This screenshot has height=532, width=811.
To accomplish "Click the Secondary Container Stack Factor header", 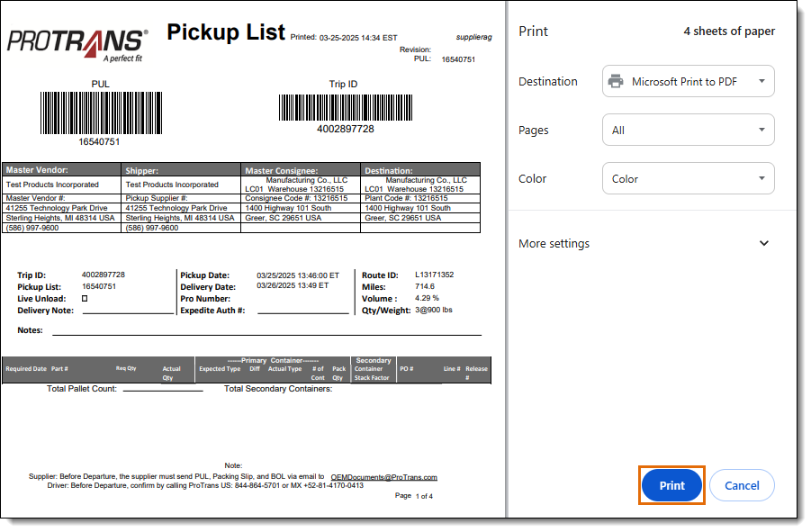I will pyautogui.click(x=373, y=369).
